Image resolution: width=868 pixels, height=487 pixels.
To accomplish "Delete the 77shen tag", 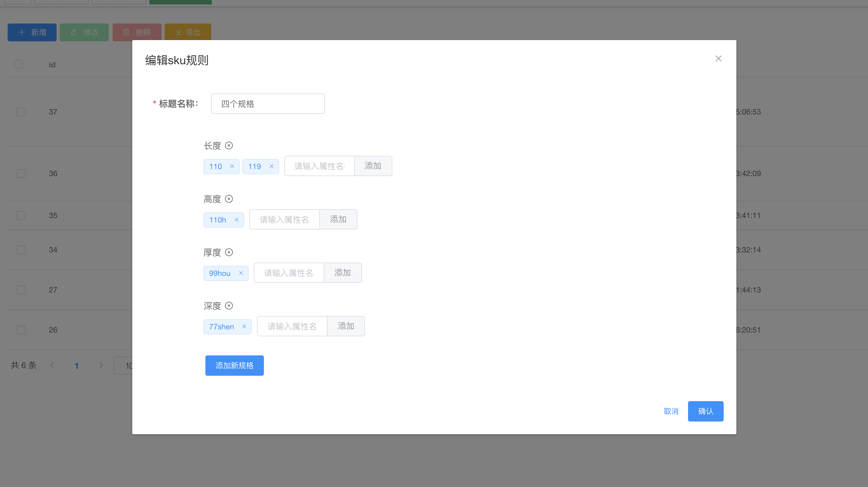I will click(x=244, y=327).
